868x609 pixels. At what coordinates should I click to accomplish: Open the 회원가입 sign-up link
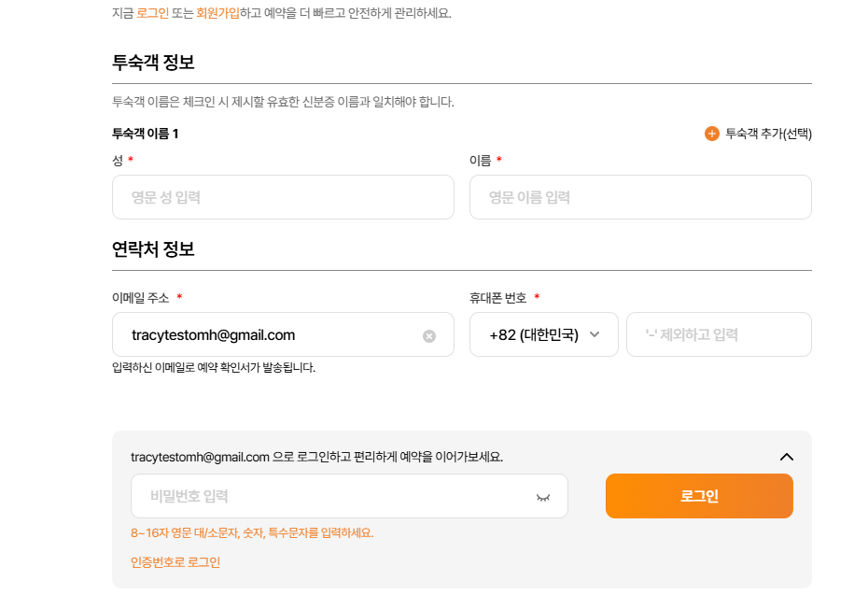217,13
